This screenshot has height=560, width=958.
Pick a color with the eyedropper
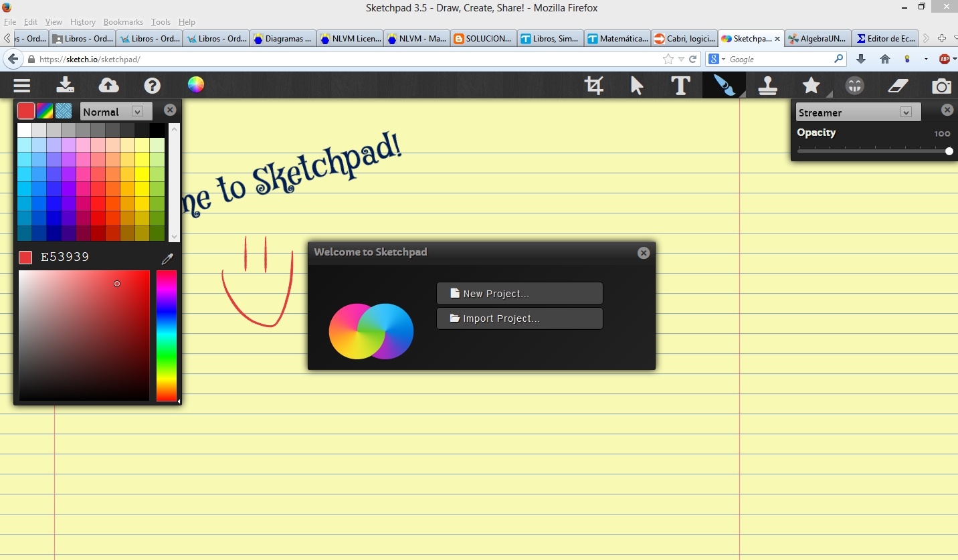click(167, 258)
